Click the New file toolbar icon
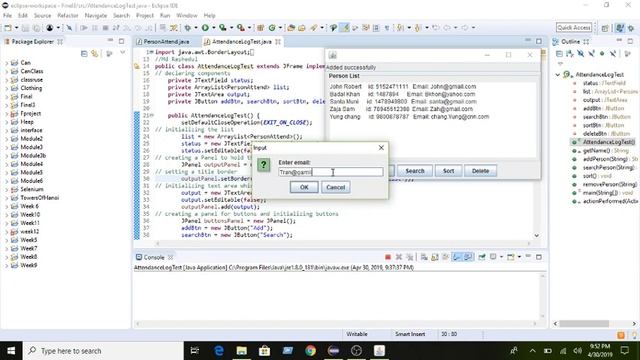The height and width of the screenshot is (360, 640). tap(8, 28)
